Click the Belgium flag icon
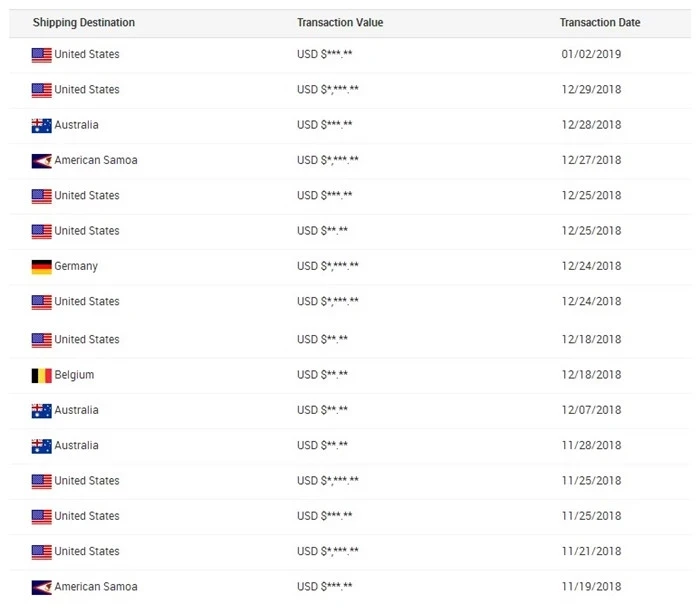This screenshot has height=613, width=700. click(41, 376)
